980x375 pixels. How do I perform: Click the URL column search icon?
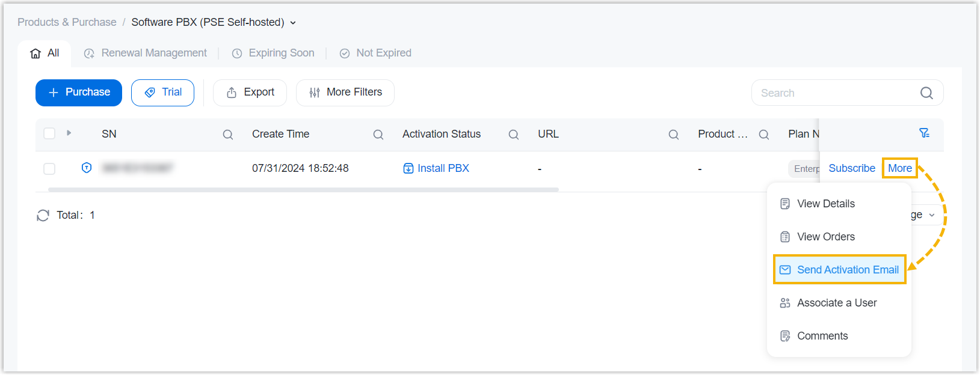pos(674,135)
